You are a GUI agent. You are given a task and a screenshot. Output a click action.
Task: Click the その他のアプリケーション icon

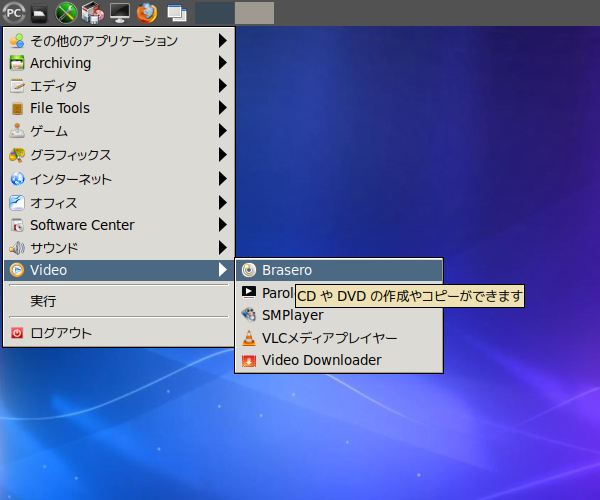tap(17, 41)
